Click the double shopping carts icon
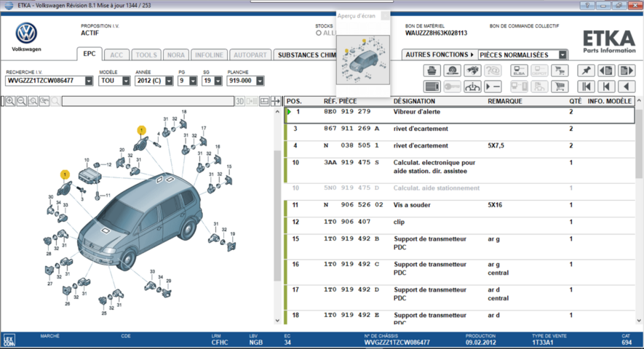This screenshot has height=349, width=644. 560,71
